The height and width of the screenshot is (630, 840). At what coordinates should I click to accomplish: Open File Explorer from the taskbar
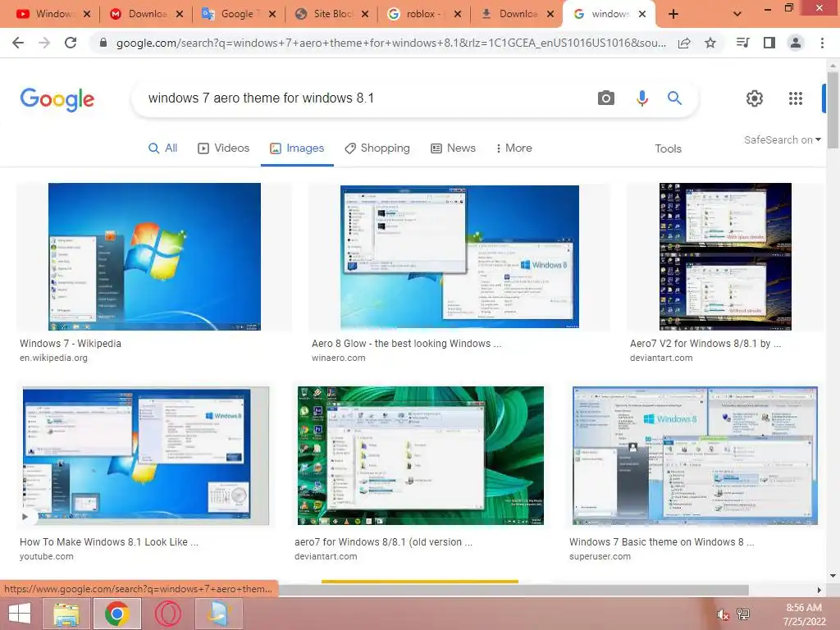point(66,614)
